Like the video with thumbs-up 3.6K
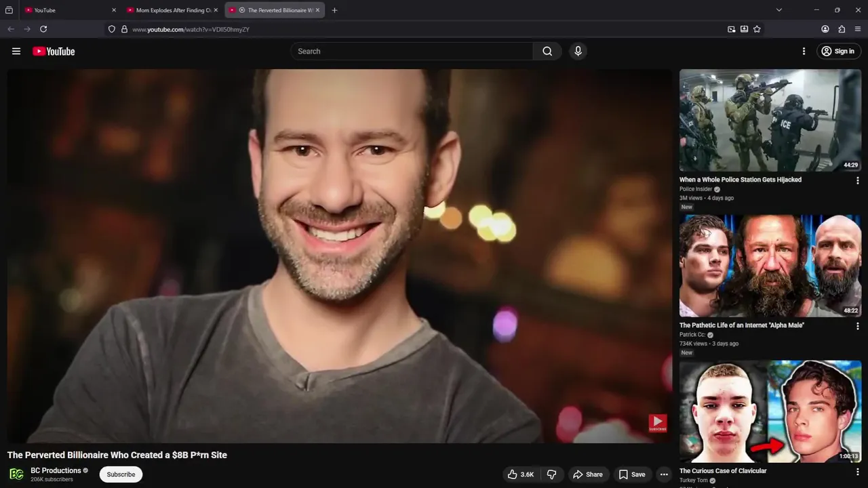 520,474
